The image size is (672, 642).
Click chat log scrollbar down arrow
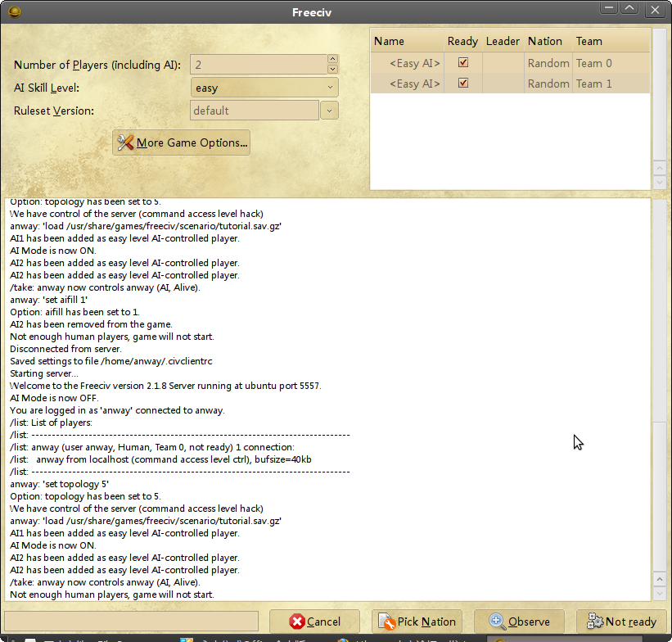tap(660, 594)
